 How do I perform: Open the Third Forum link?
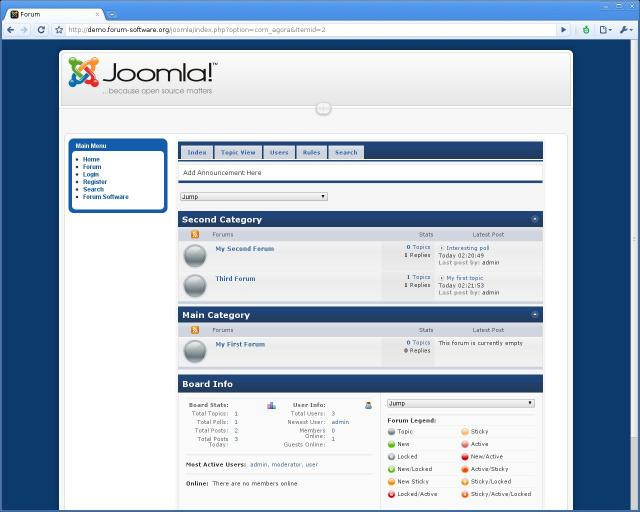(x=235, y=279)
